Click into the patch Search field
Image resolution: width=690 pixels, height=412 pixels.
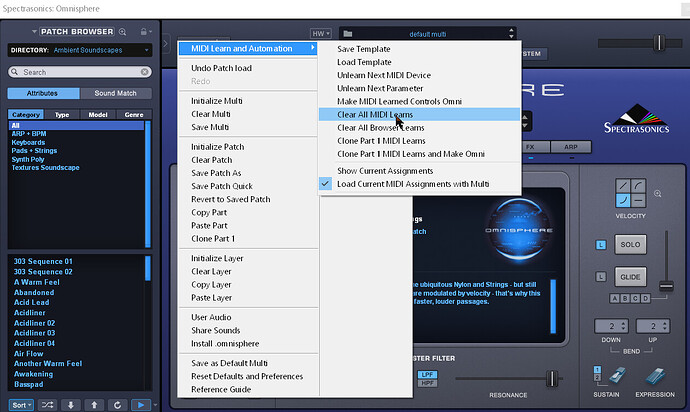[80, 72]
